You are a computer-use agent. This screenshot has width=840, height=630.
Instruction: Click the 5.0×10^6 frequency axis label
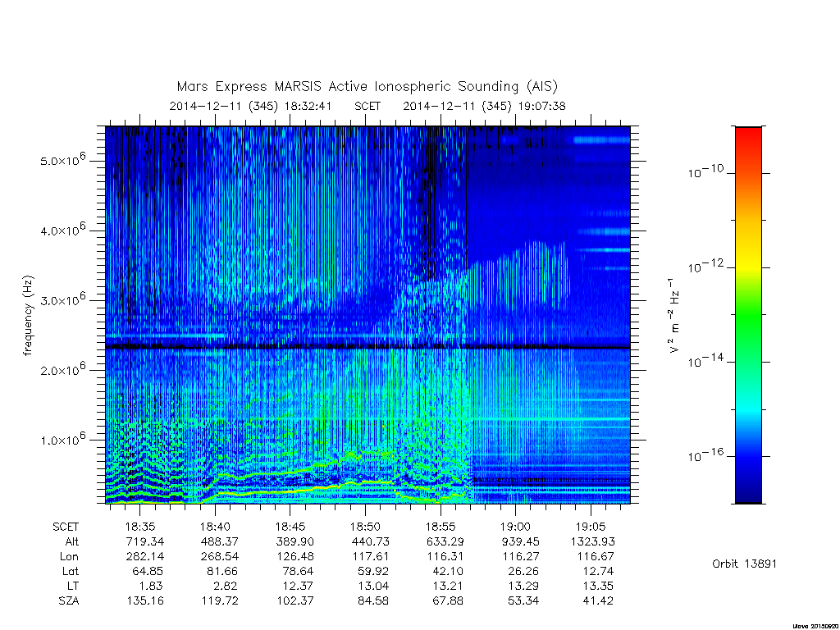point(62,160)
